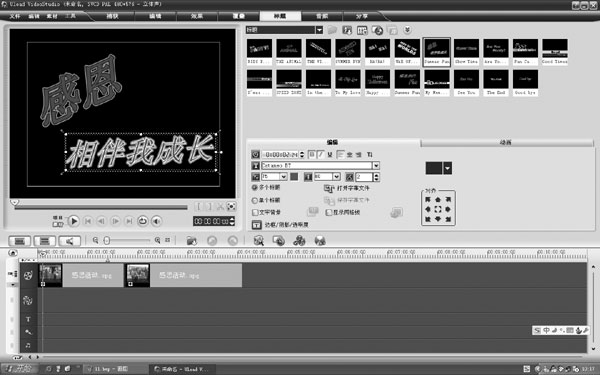Screen dimensions: 600x375
Task: Play the preview in the viewer
Action: (73, 221)
